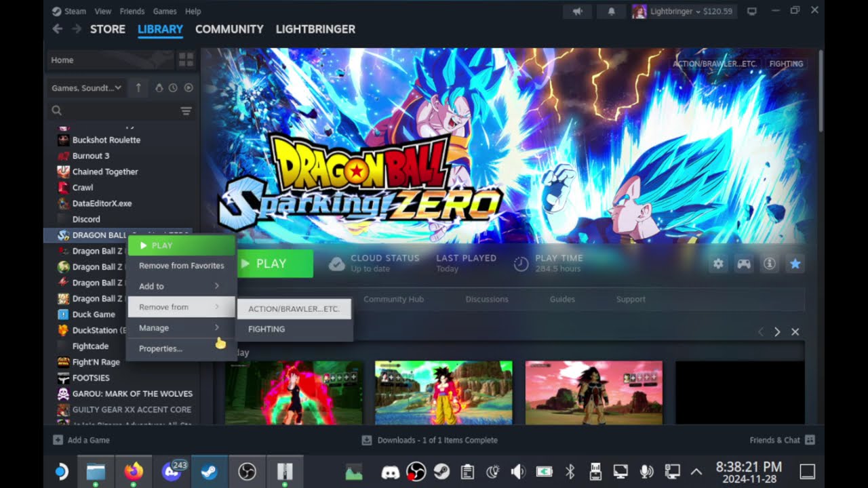868x488 pixels.
Task: Open the Help menu
Action: (x=193, y=12)
